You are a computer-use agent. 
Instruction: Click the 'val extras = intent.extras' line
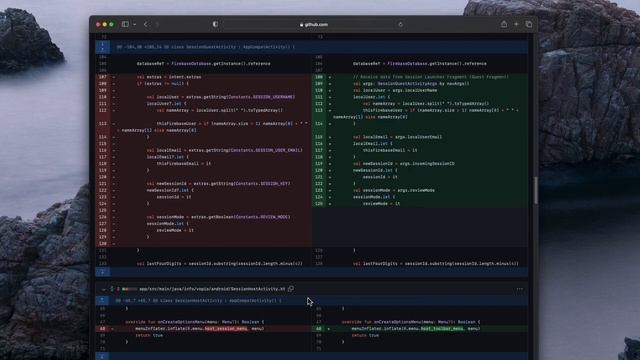click(169, 77)
